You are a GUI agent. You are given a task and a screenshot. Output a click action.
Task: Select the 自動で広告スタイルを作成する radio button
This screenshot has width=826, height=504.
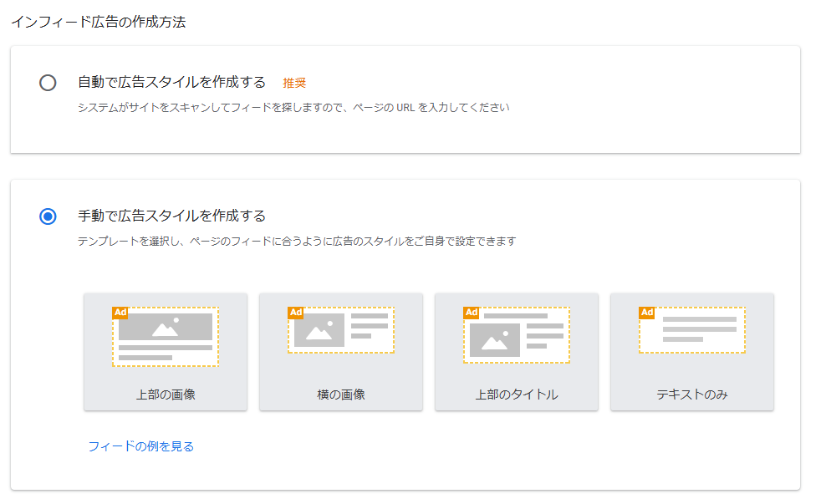(48, 83)
